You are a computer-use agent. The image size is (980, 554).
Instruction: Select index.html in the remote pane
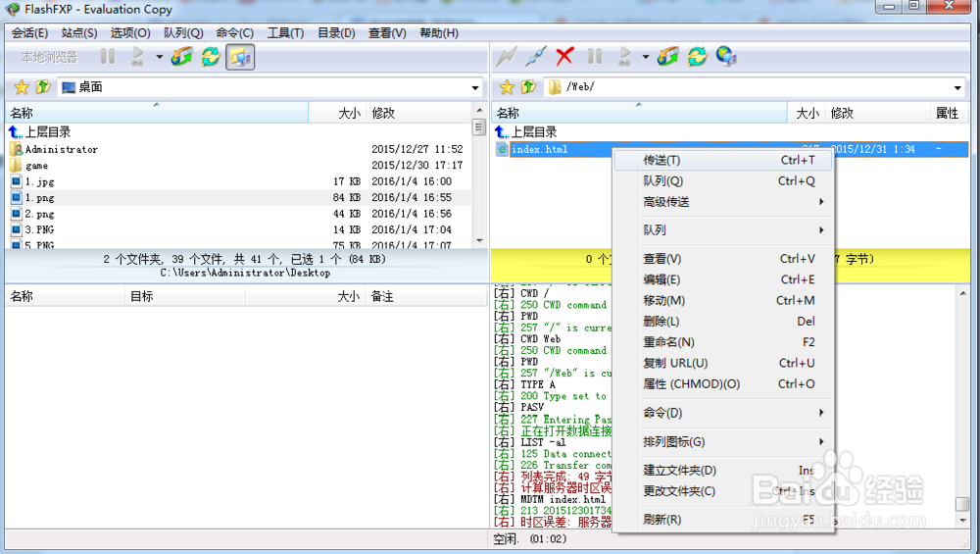(x=539, y=149)
